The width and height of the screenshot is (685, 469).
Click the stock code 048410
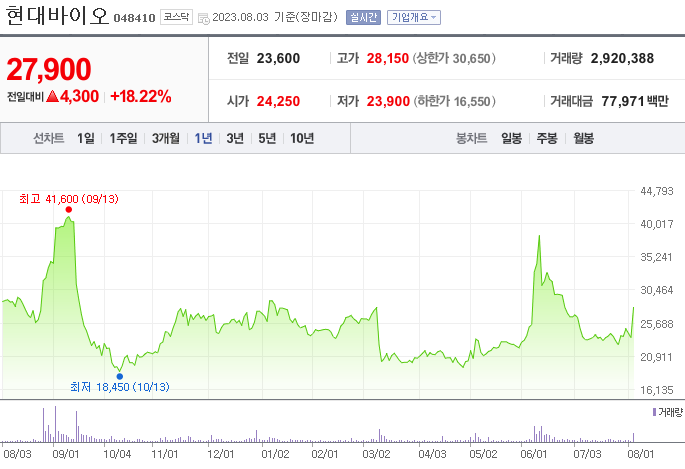[x=134, y=18]
